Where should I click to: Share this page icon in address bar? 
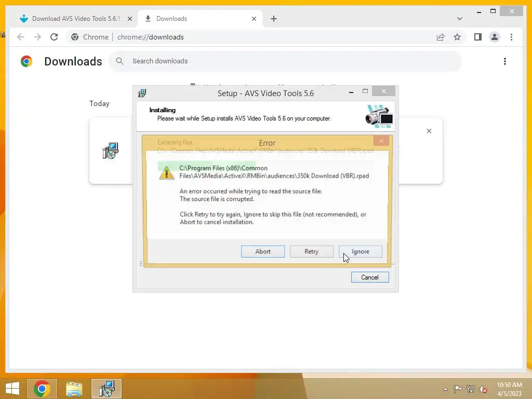[441, 37]
